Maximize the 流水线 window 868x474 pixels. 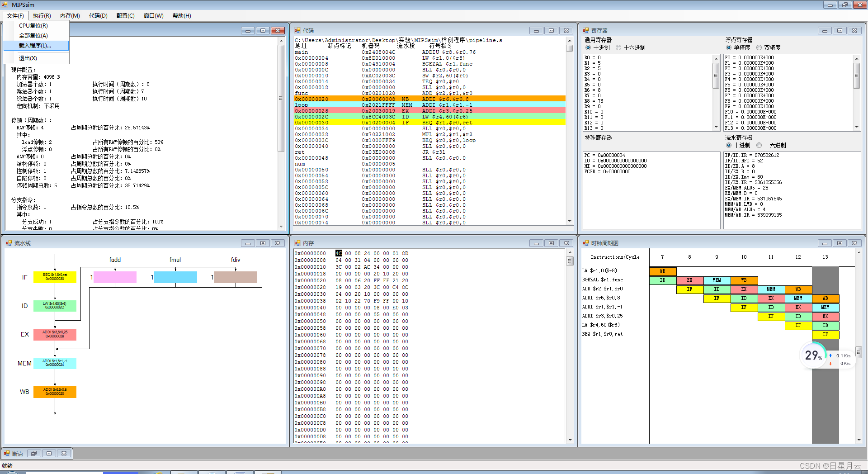263,243
